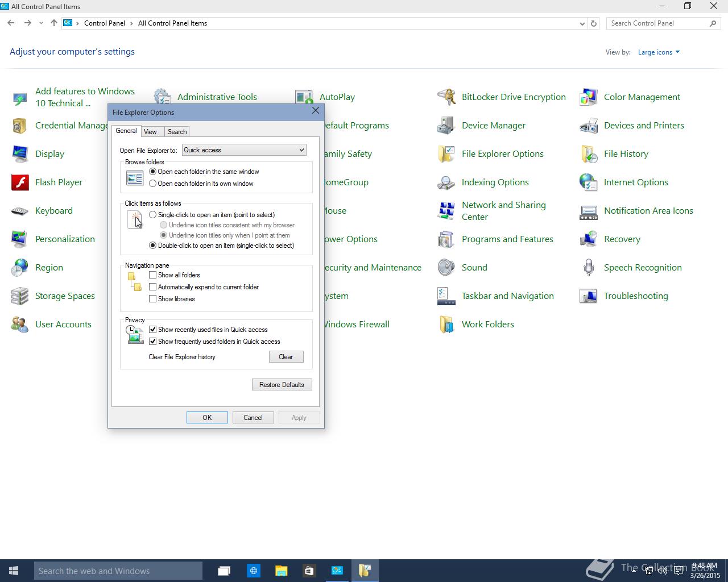Image resolution: width=728 pixels, height=582 pixels.
Task: Close the File Explorer Options dialog
Action: pos(316,111)
